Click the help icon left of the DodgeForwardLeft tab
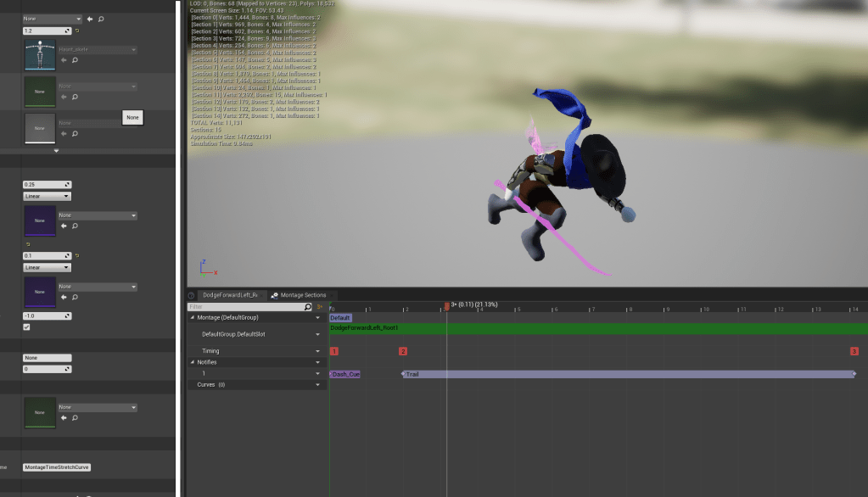Viewport: 868px width, 497px height. 192,295
